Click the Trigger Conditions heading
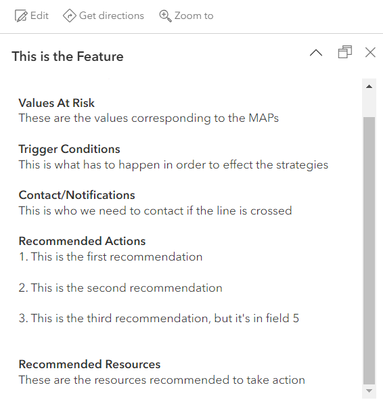Screen dimensions: 383x400 [69, 149]
